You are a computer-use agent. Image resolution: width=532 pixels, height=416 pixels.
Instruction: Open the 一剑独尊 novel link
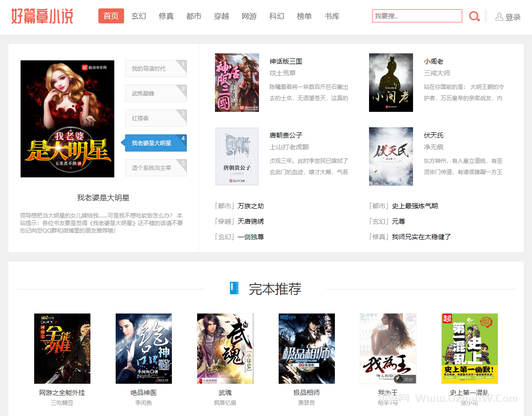[251, 237]
